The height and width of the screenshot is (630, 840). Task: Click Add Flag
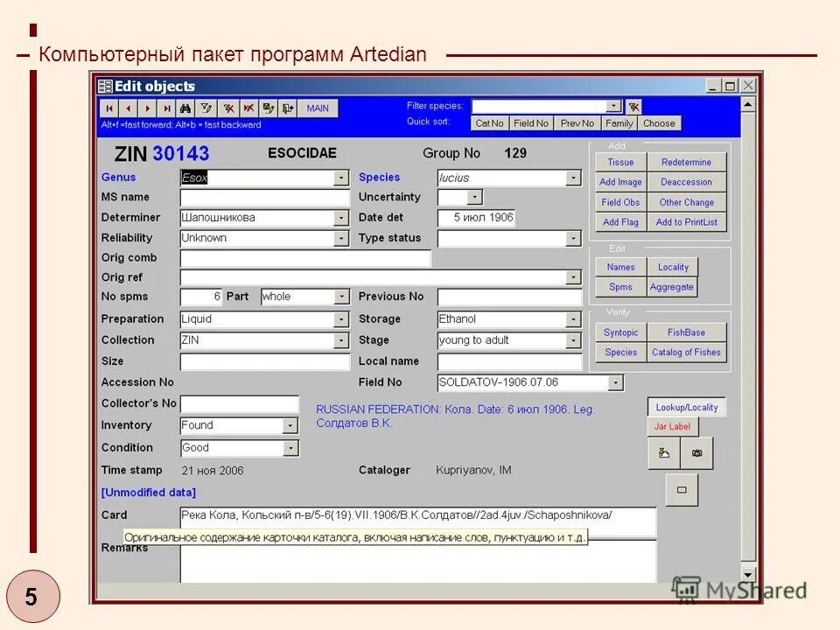click(620, 222)
